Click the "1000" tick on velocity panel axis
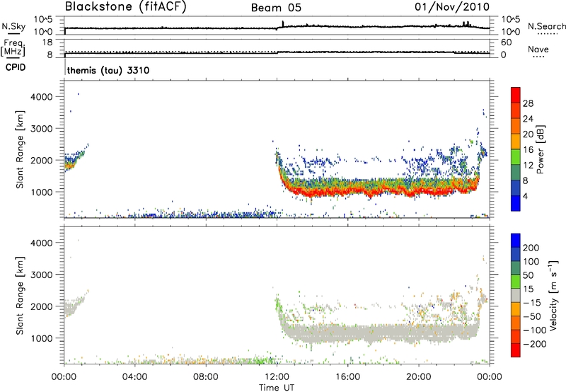The height and width of the screenshot is (392, 566). (42, 338)
